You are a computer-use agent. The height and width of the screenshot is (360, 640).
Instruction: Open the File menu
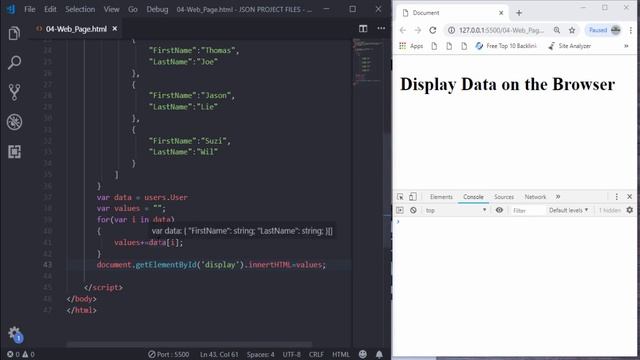point(30,9)
